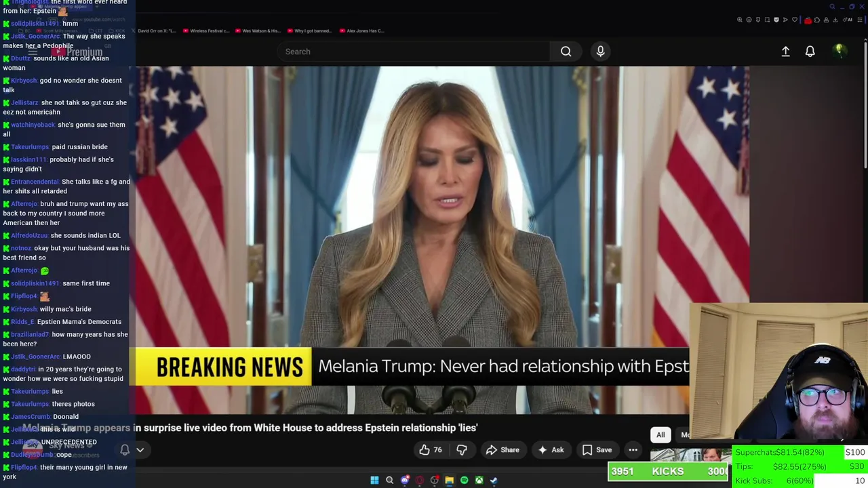Select the All filter chip
The width and height of the screenshot is (868, 488).
[660, 435]
